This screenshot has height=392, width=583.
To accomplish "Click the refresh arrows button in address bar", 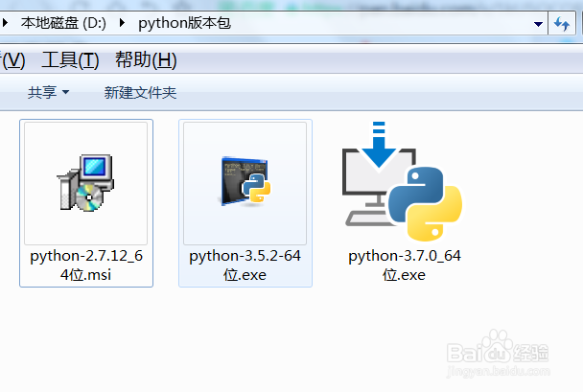I will [562, 24].
